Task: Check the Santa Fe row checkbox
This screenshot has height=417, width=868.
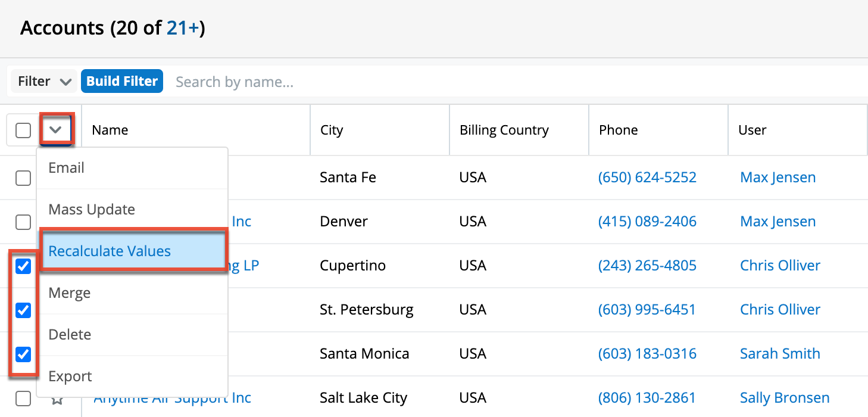Action: [x=23, y=178]
